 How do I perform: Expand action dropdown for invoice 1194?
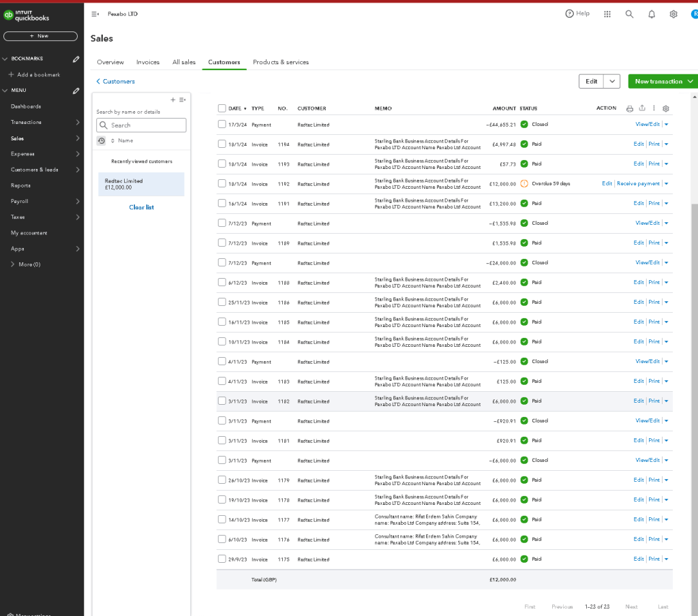(x=666, y=144)
